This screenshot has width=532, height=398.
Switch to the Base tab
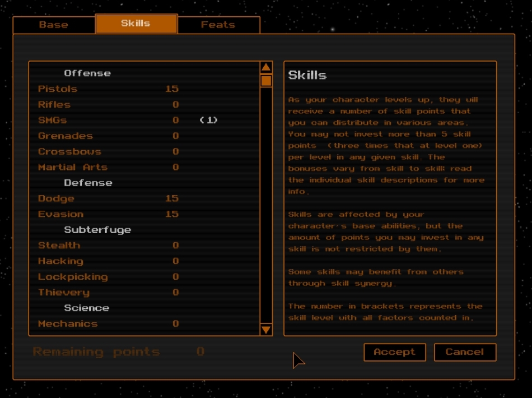tap(54, 25)
